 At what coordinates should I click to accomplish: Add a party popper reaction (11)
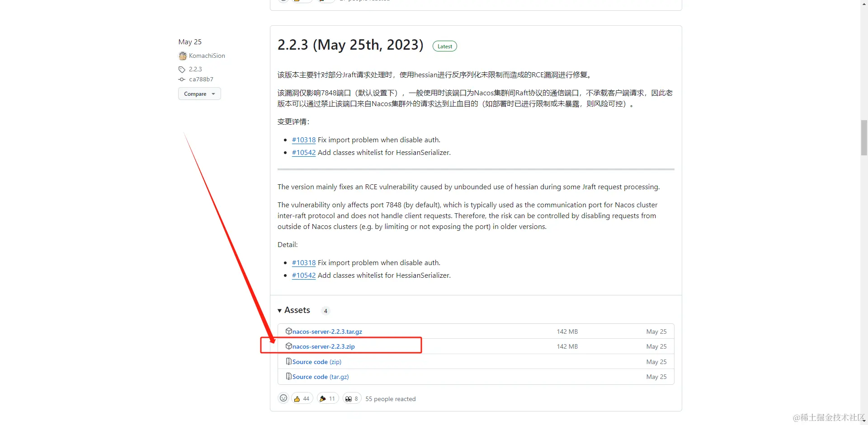point(328,398)
